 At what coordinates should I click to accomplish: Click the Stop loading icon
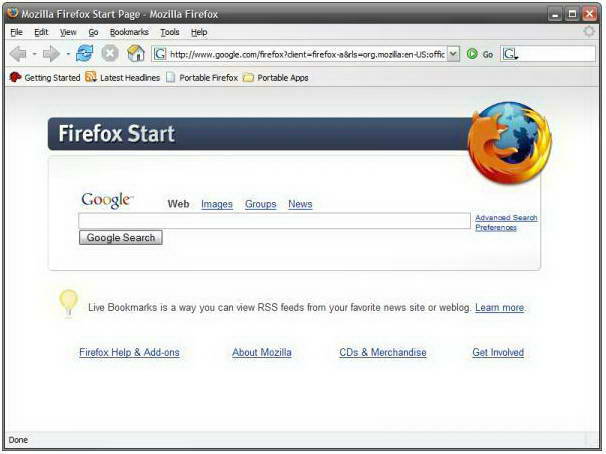110,53
